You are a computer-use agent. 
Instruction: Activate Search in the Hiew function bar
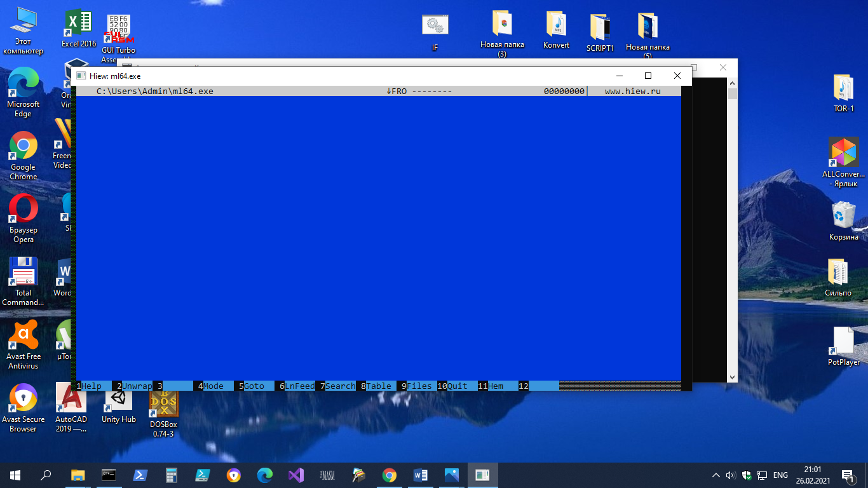(x=336, y=386)
